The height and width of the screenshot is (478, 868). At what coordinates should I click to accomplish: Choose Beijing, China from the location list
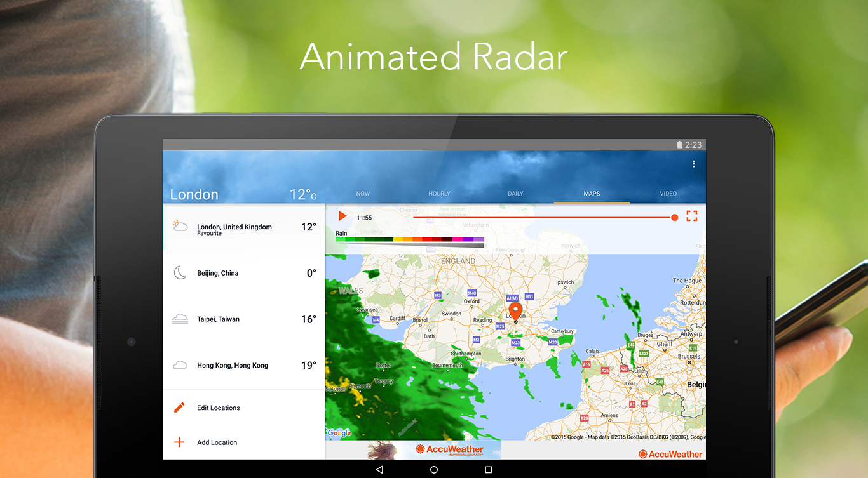[x=217, y=272]
